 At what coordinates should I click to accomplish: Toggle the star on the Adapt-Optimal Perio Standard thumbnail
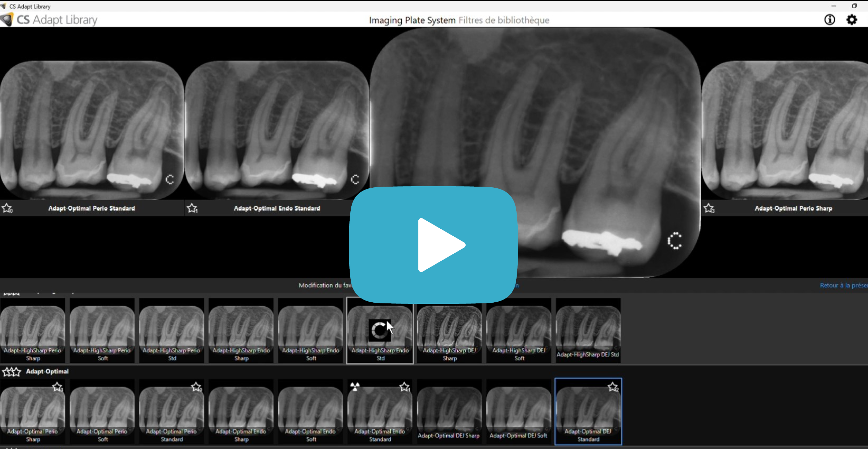(196, 387)
